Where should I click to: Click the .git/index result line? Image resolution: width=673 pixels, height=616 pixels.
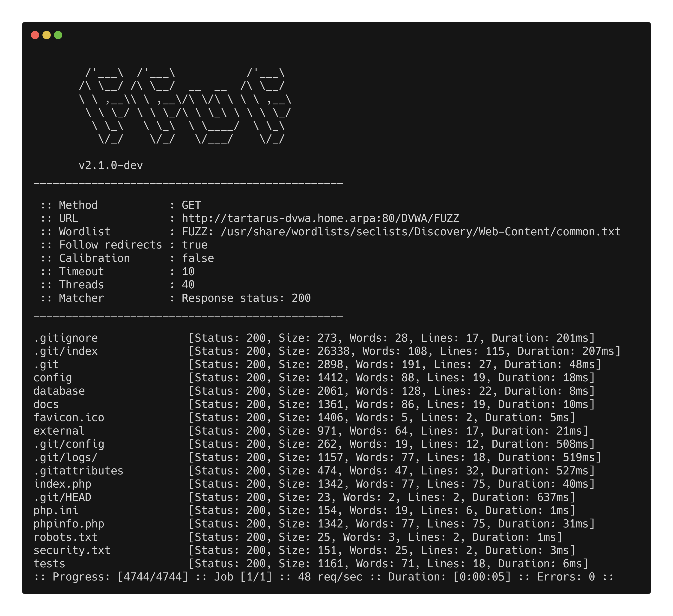[66, 351]
